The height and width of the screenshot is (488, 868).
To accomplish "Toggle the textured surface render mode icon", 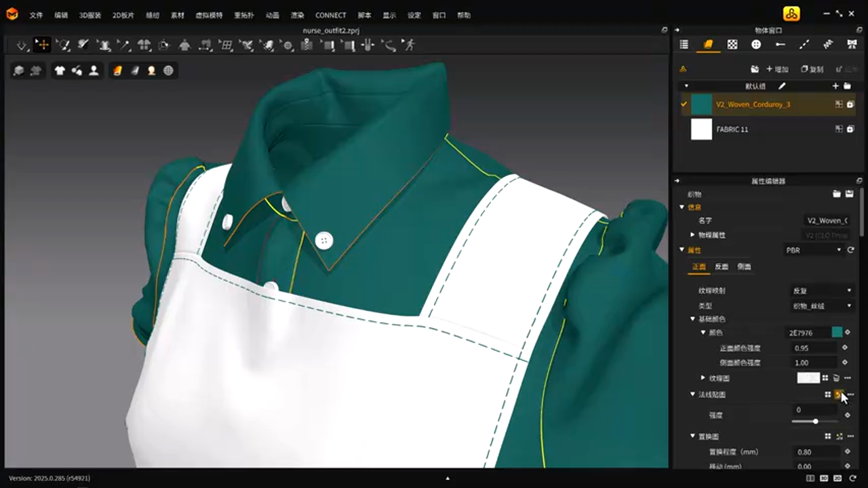I will coord(117,70).
